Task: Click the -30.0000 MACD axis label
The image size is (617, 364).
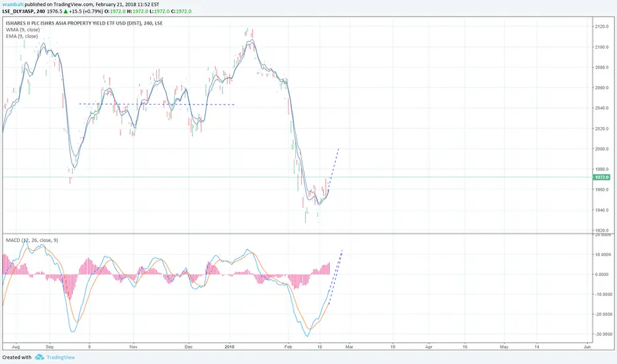Action: click(603, 334)
